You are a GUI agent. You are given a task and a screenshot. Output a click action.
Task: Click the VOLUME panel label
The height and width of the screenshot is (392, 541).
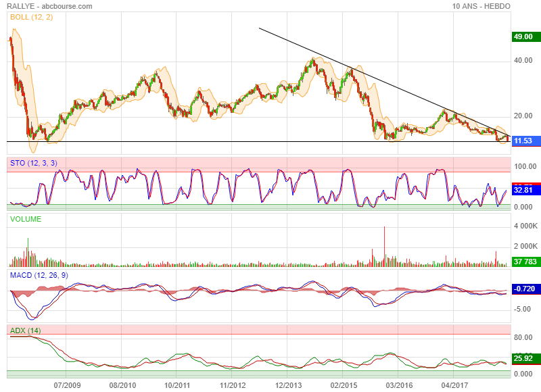[x=26, y=219]
